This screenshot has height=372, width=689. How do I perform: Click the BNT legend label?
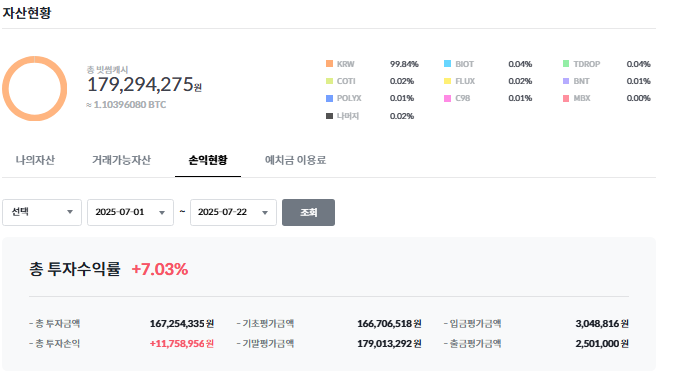[x=581, y=81]
